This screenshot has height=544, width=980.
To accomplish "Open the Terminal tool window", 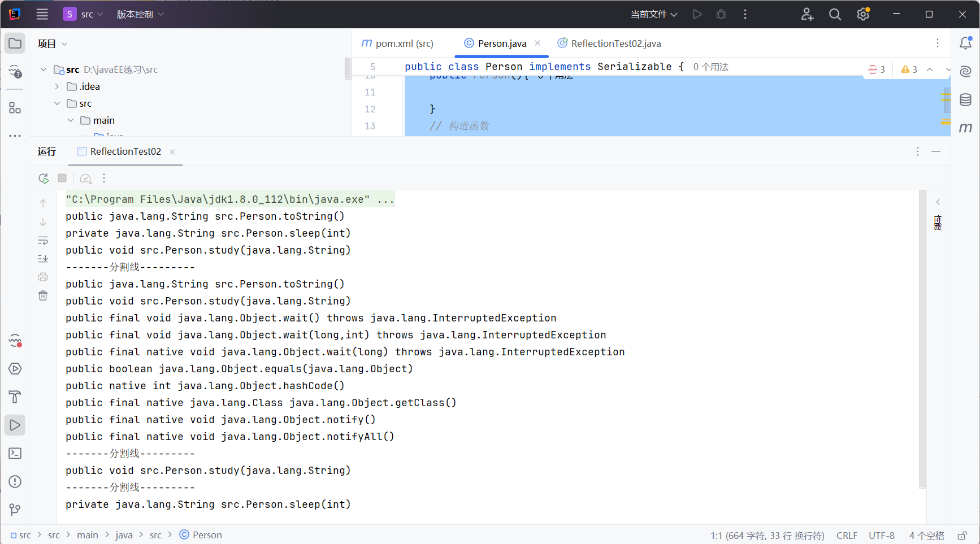I will pyautogui.click(x=15, y=454).
